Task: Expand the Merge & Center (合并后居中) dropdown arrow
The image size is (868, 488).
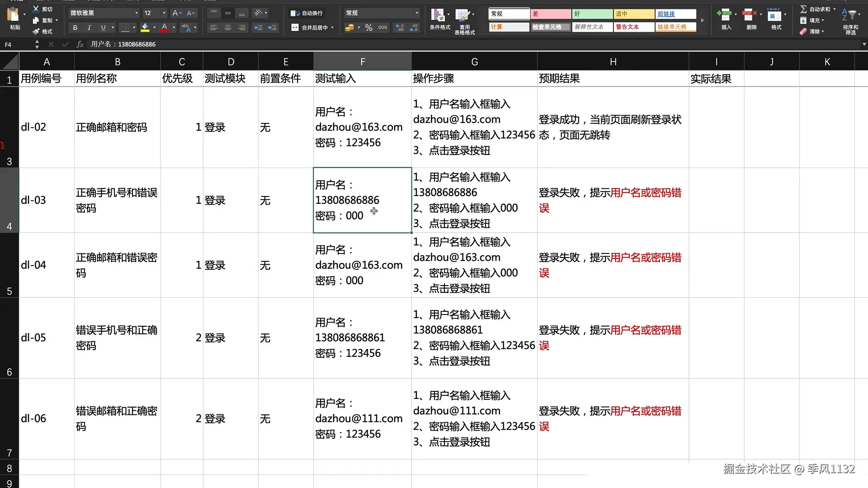Action: pyautogui.click(x=333, y=28)
